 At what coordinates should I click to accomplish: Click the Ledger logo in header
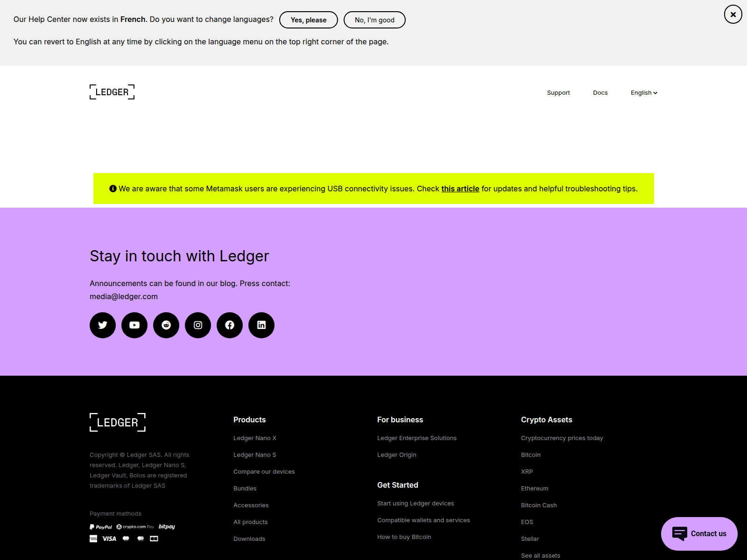pos(112,92)
